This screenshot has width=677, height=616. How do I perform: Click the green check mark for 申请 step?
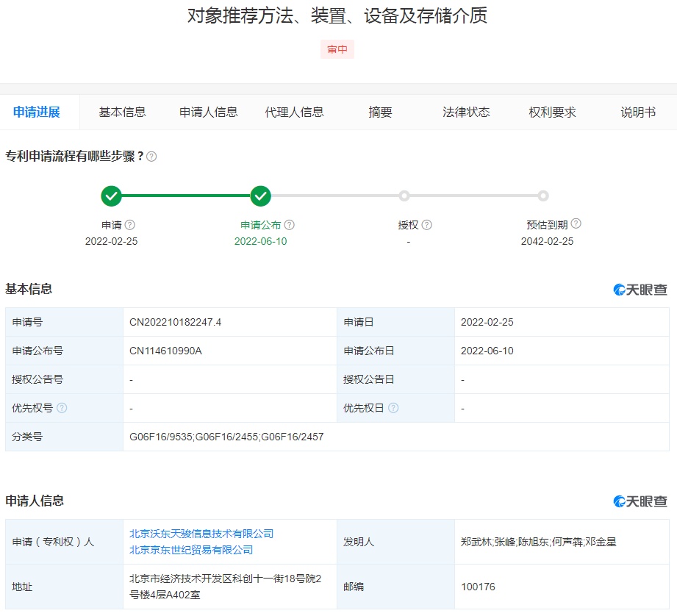pos(112,196)
